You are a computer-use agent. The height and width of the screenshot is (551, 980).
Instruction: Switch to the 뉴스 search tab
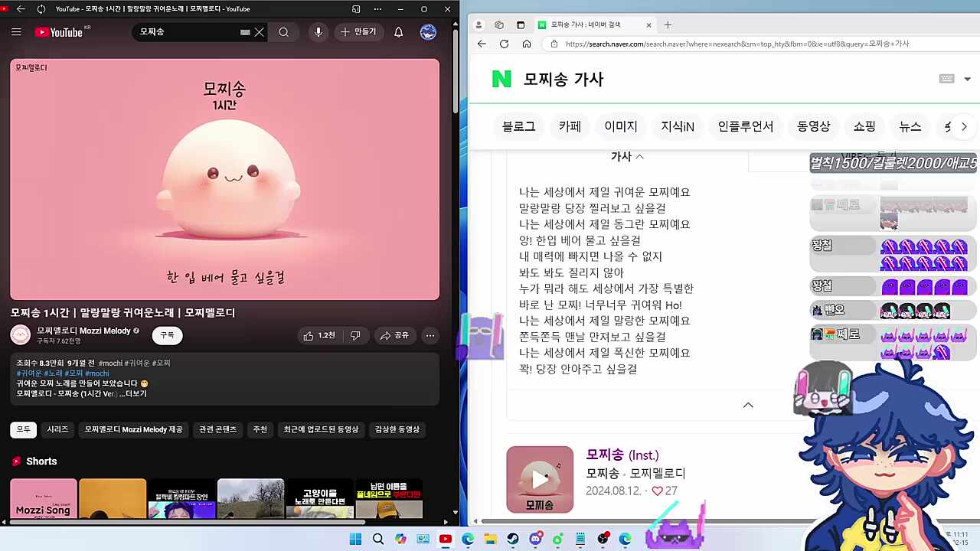[x=910, y=126]
